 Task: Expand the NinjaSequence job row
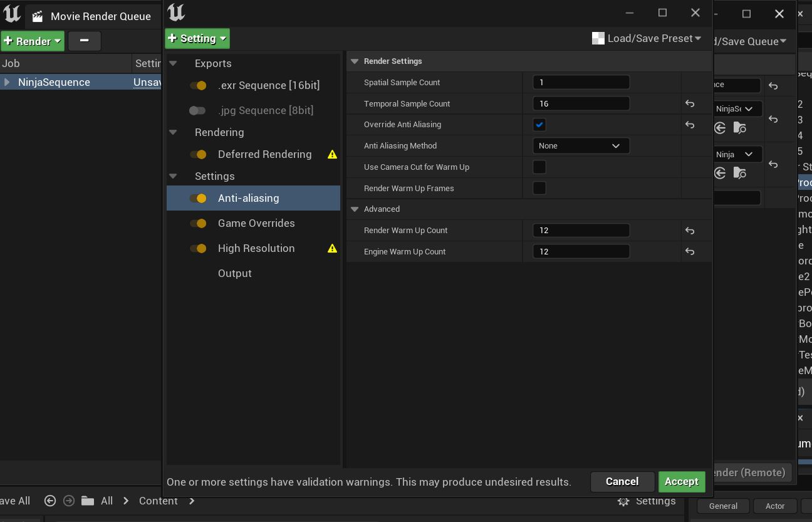point(7,83)
